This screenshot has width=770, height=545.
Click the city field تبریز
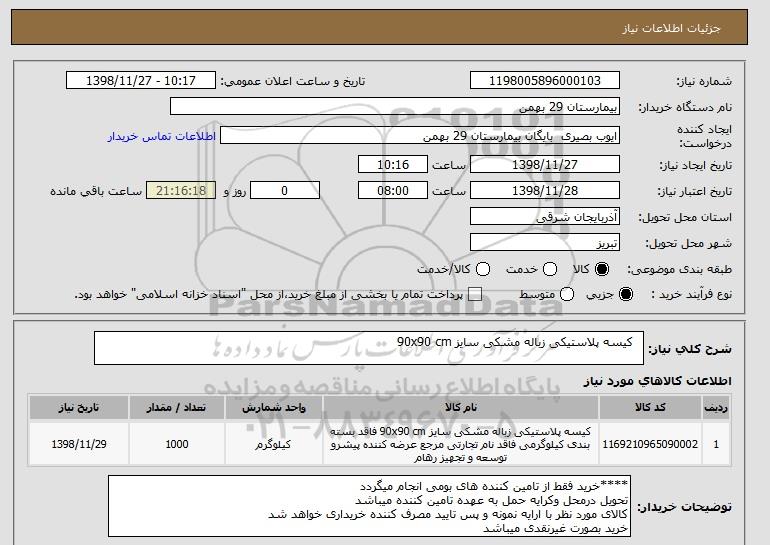click(545, 243)
